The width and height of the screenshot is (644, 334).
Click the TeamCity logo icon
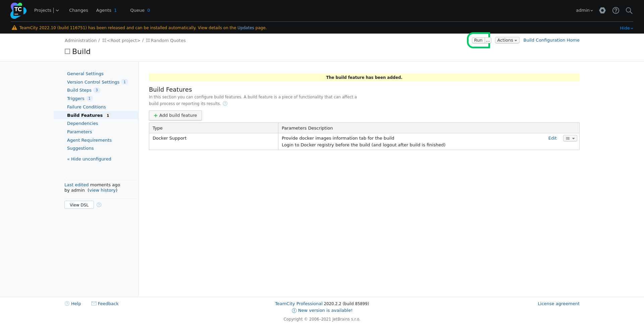(18, 10)
